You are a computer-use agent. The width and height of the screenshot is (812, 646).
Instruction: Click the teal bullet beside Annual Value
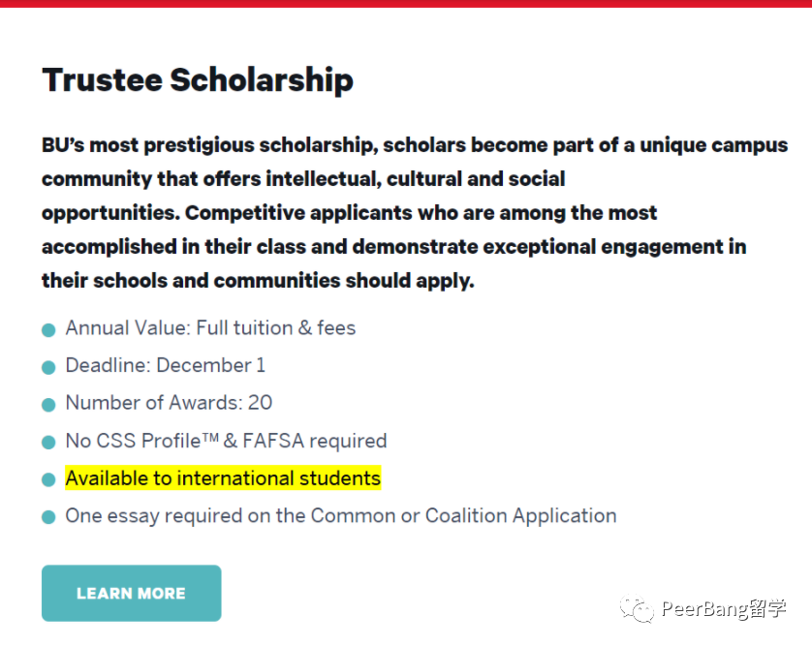(48, 329)
